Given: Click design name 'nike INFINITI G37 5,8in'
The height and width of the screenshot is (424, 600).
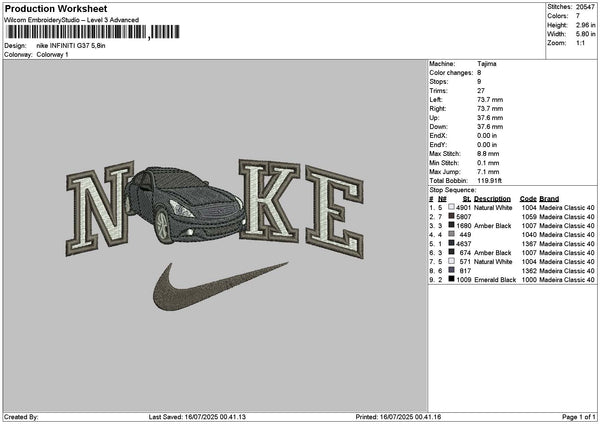Looking at the screenshot, I should 71,46.
